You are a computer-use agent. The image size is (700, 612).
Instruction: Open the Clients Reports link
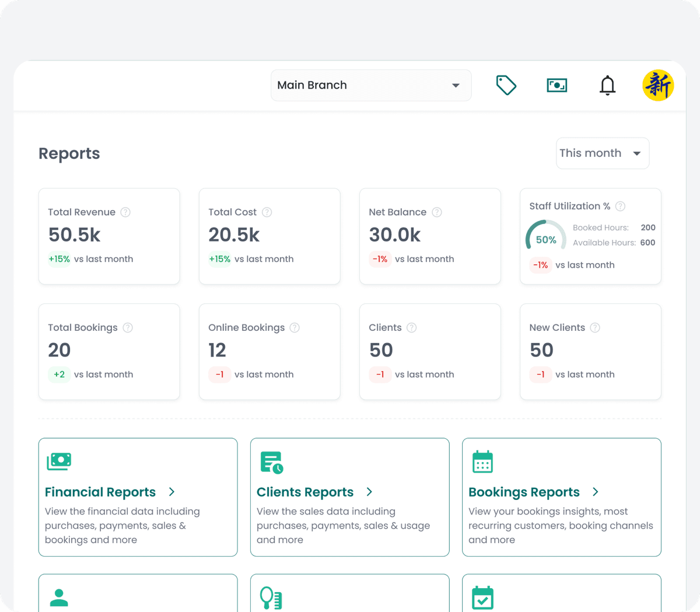tap(305, 492)
